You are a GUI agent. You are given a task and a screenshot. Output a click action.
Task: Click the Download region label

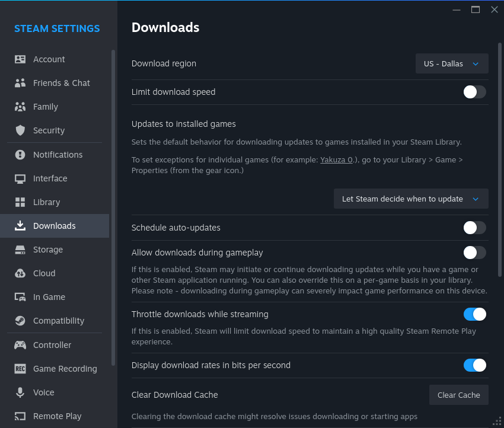164,63
